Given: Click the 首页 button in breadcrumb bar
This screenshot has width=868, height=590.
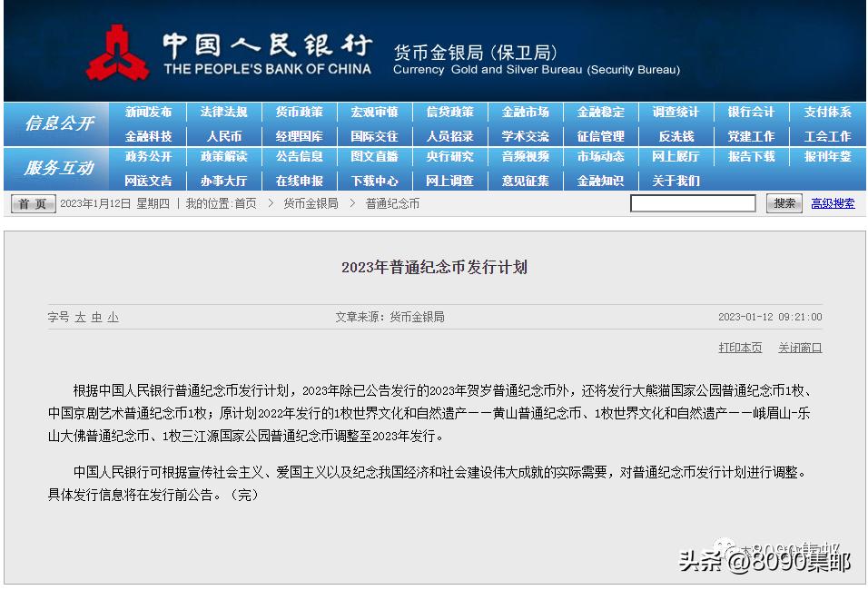Looking at the screenshot, I should [32, 203].
